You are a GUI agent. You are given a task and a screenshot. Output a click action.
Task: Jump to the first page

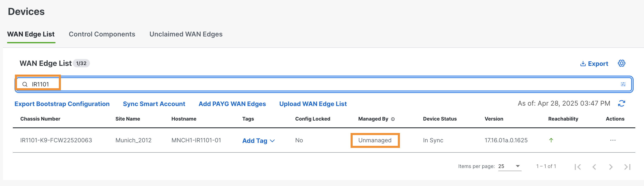[578, 167]
